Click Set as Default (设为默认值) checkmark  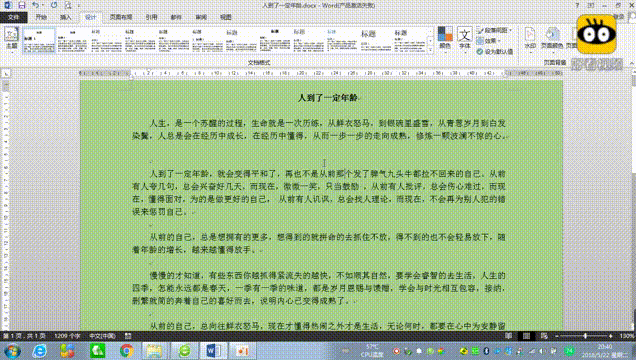pos(495,52)
